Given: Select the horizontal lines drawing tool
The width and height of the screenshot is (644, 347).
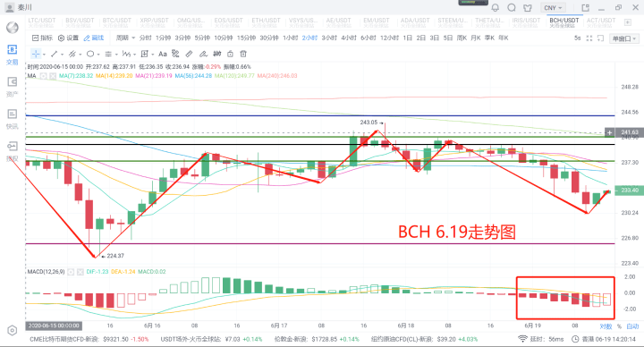Looking at the screenshot, I should point(108,54).
